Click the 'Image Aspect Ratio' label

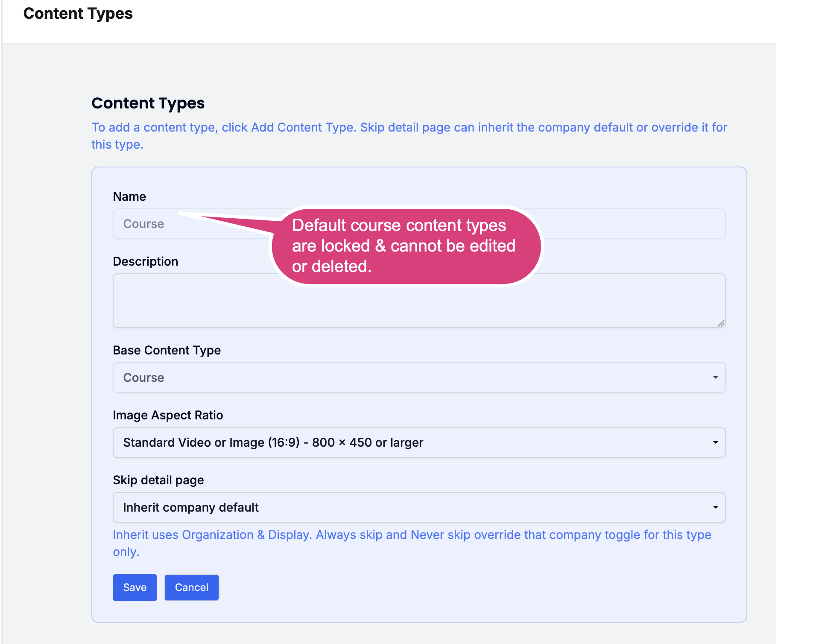click(x=168, y=415)
